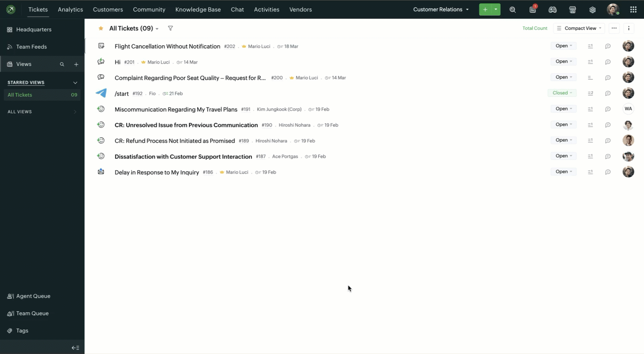This screenshot has width=644, height=354.
Task: Click contact name Ace Portgas
Action: pyautogui.click(x=285, y=157)
